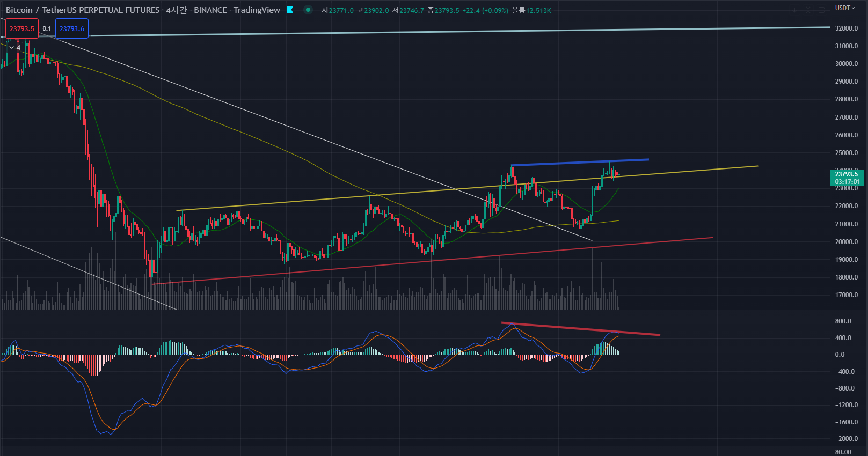This screenshot has height=456, width=868.
Task: Click the open value 23771.0
Action: click(341, 10)
